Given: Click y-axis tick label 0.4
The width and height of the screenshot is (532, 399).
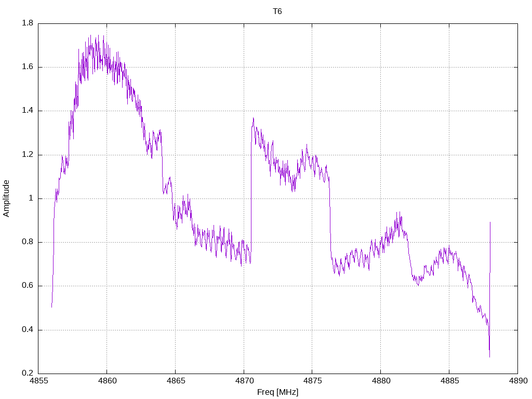Looking at the screenshot, I should pyautogui.click(x=28, y=330).
